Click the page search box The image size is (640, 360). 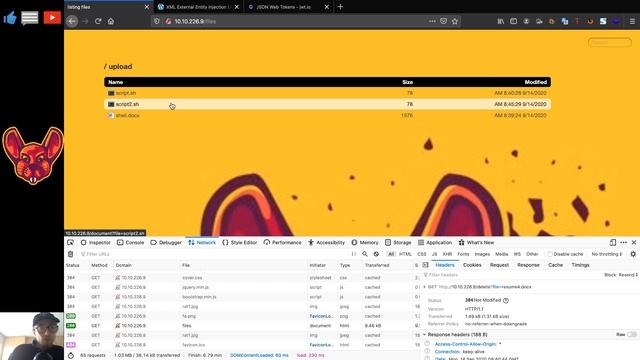point(610,42)
